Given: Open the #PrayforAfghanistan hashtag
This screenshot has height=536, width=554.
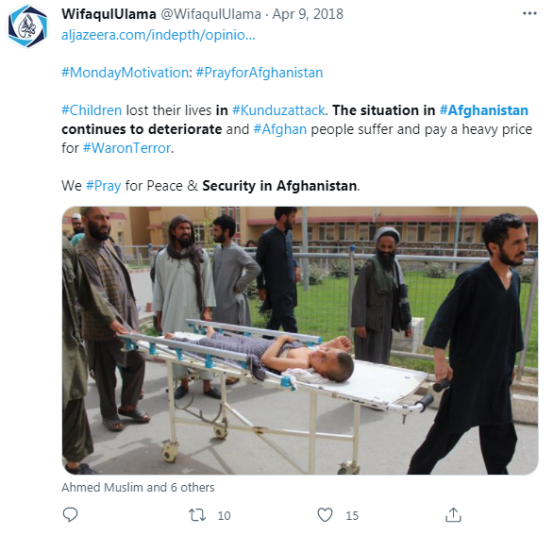Looking at the screenshot, I should click(x=259, y=72).
